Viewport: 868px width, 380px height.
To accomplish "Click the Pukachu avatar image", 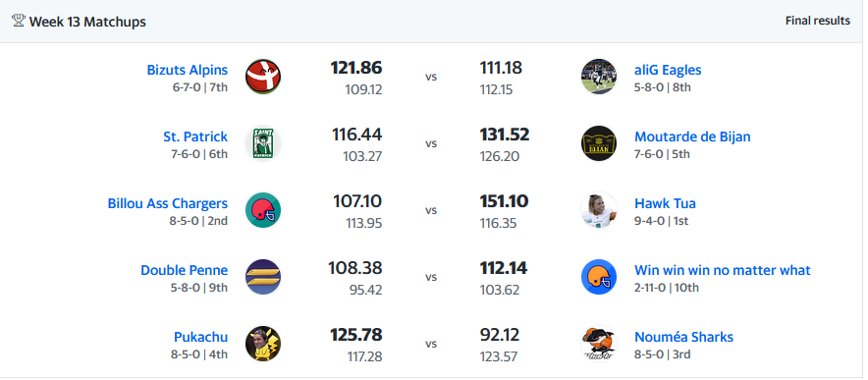I will [263, 344].
